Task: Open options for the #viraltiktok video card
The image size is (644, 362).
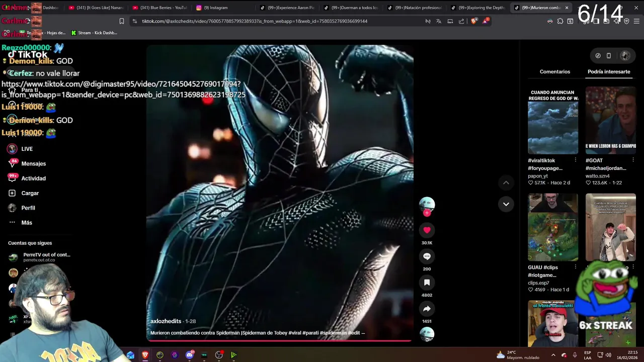Action: click(576, 160)
